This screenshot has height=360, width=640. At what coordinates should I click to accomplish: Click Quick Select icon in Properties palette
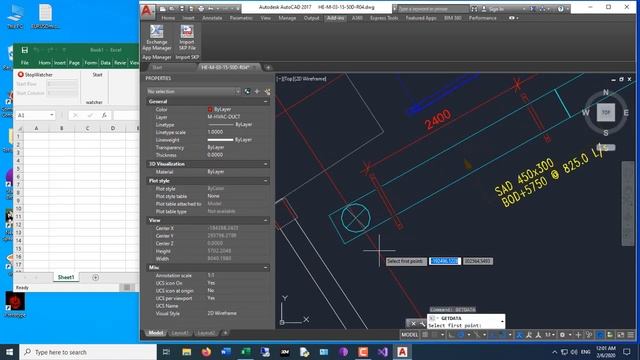[247, 91]
